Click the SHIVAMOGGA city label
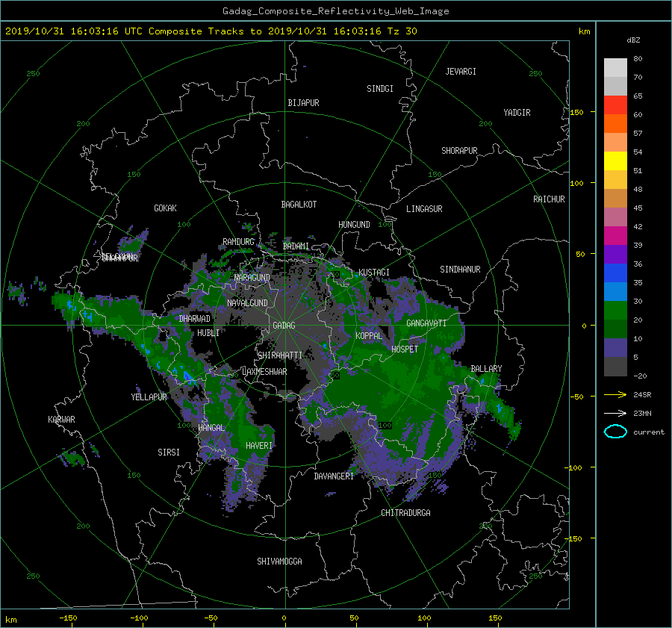 279,561
